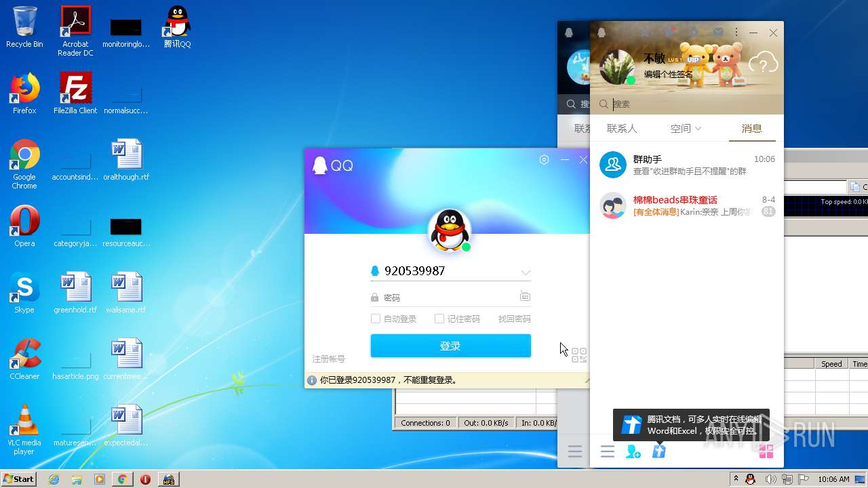Open the soft keyboard icon in password field
Image resolution: width=868 pixels, height=488 pixels.
point(525,297)
